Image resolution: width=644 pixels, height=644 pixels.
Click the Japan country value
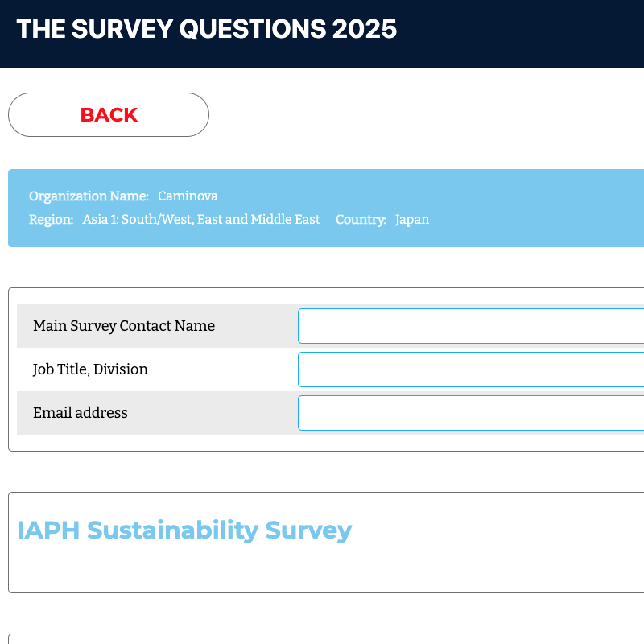coord(412,219)
